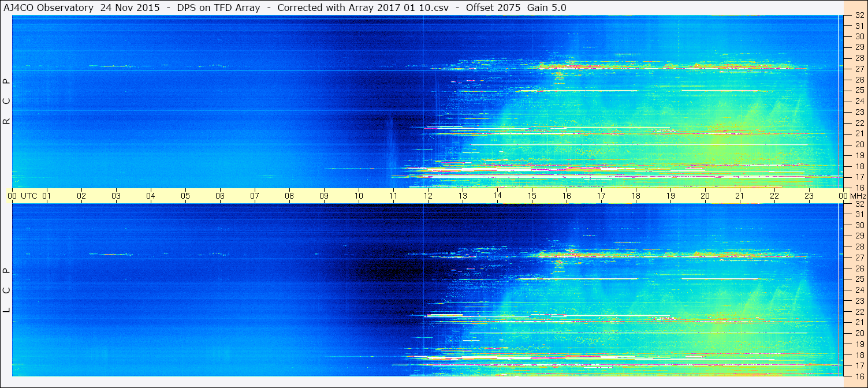Viewport: 868px width, 388px height.
Task: Select 25 MHz on LCP frequency scale
Action: [x=859, y=279]
